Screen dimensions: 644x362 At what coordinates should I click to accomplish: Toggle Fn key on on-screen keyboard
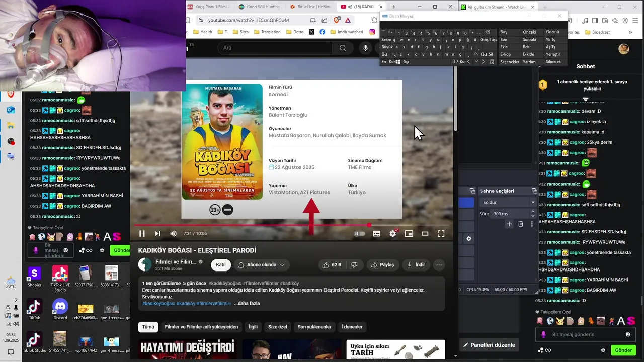tap(384, 62)
